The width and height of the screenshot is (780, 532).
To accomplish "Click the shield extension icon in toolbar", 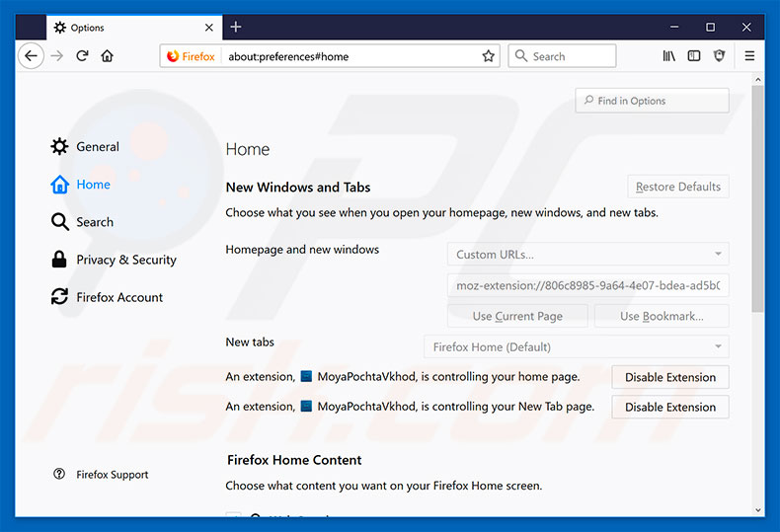I will click(720, 56).
